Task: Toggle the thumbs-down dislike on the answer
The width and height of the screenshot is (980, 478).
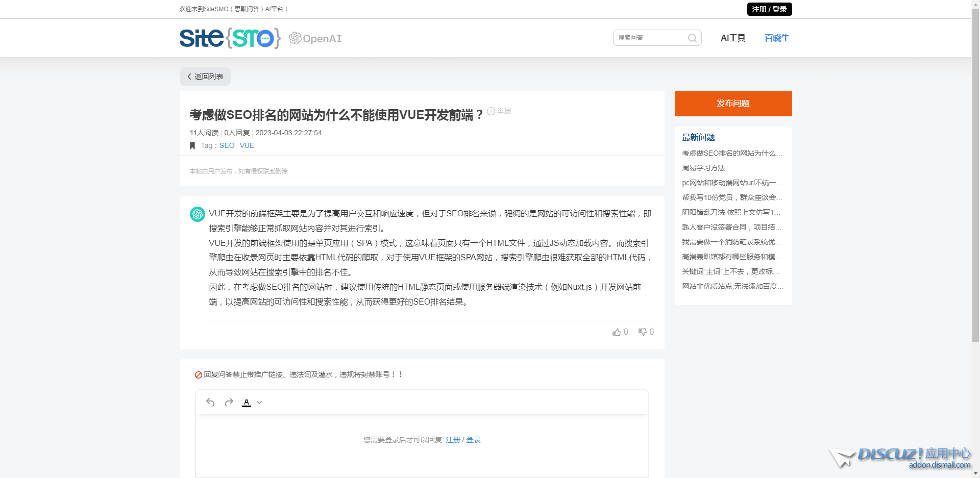Action: pyautogui.click(x=643, y=332)
